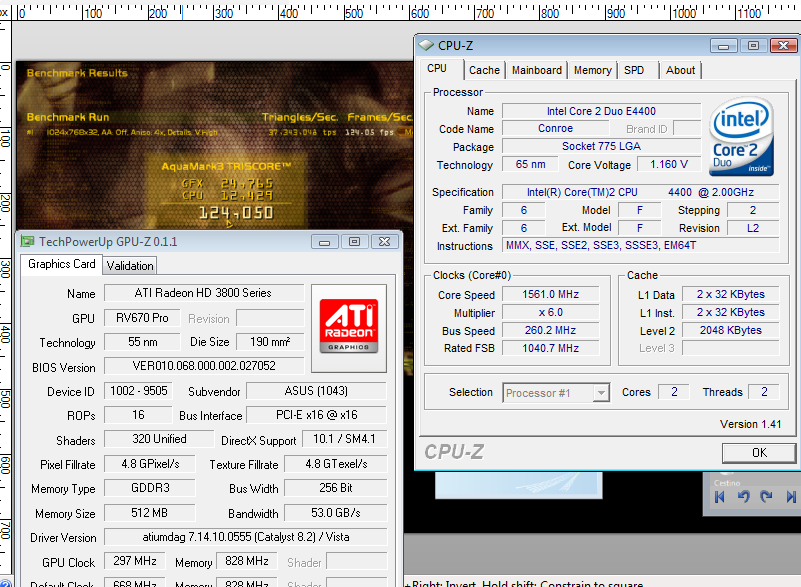801x587 pixels.
Task: Click the Socket 775 LGA package value
Action: point(601,146)
